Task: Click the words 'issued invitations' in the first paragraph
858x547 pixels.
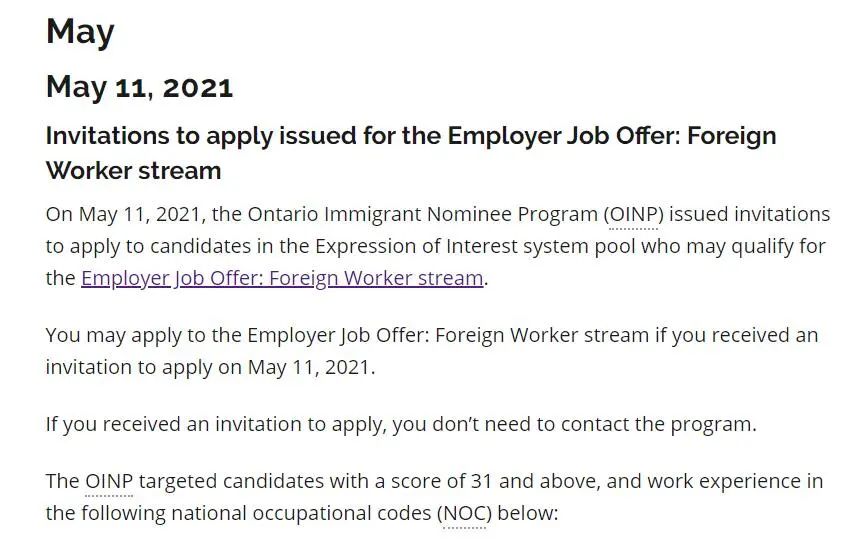Action: click(749, 214)
